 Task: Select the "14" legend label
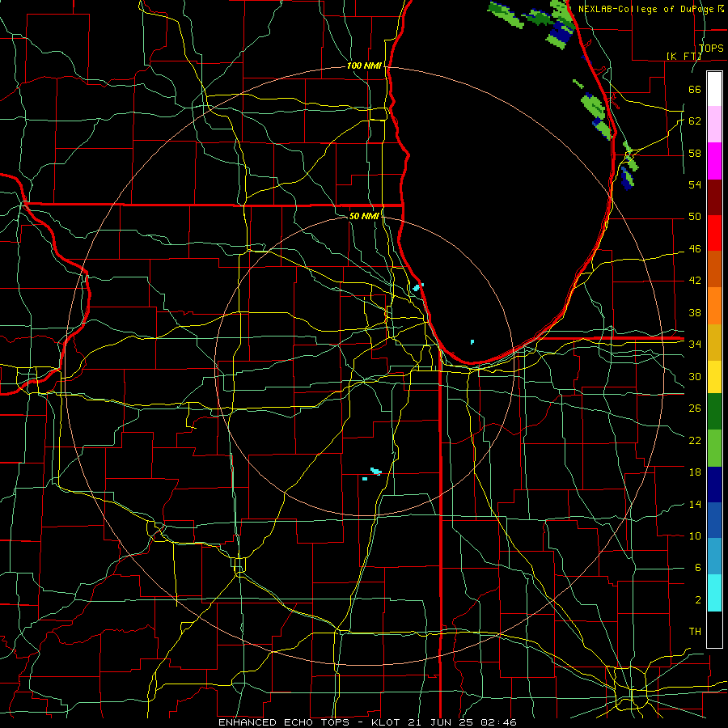[695, 504]
